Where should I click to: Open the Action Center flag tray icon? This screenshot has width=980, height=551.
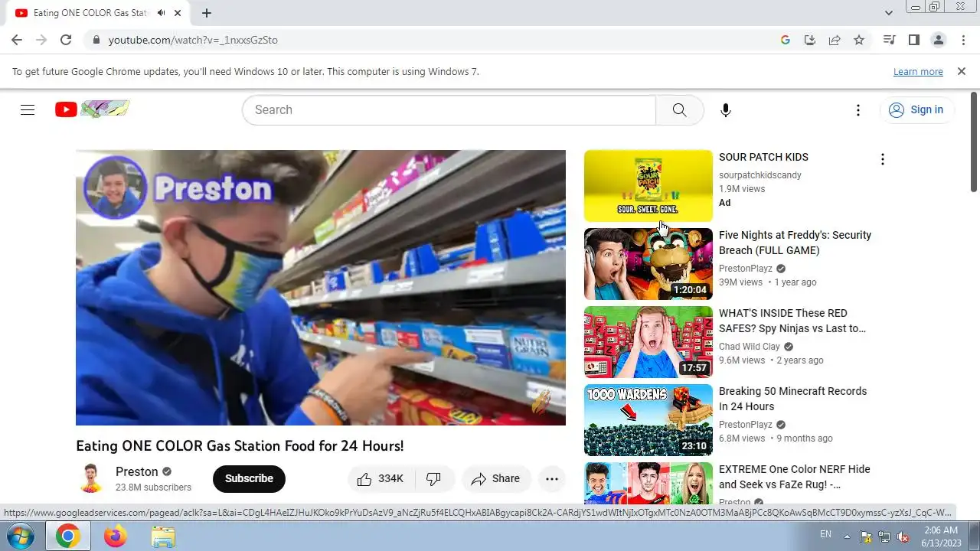point(866,536)
